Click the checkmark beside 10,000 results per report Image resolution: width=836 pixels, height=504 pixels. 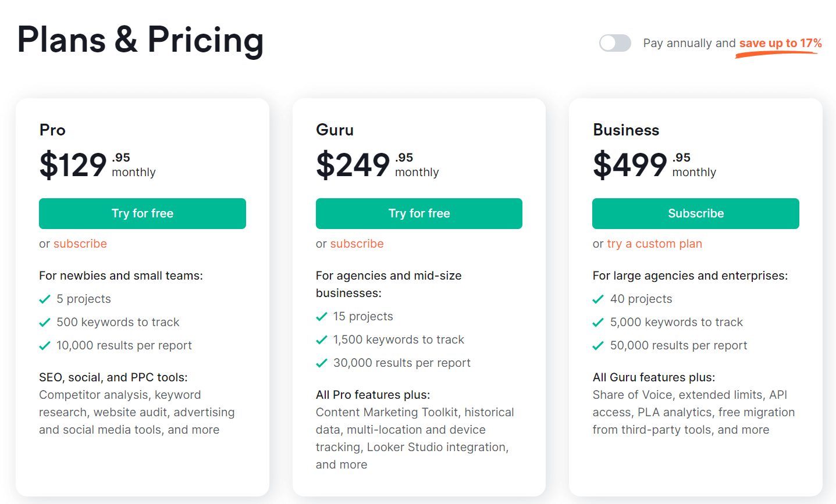click(x=45, y=345)
